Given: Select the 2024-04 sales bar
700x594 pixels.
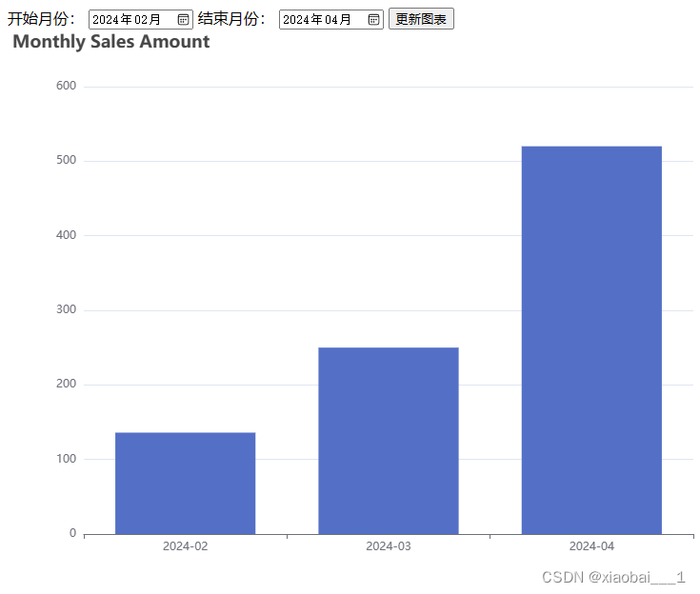Looking at the screenshot, I should (591, 340).
